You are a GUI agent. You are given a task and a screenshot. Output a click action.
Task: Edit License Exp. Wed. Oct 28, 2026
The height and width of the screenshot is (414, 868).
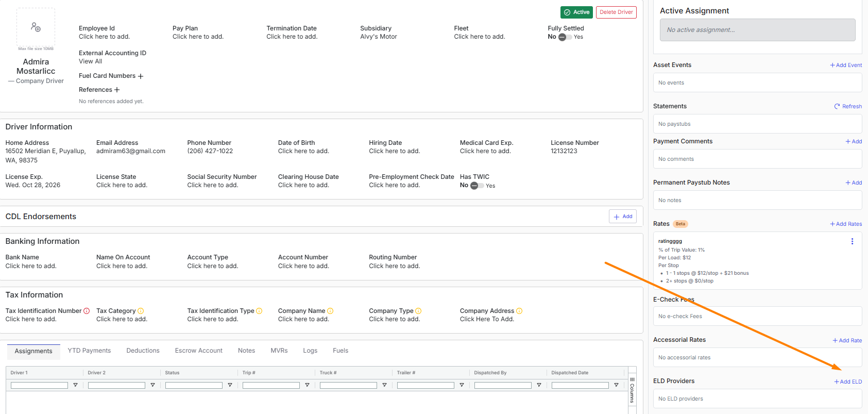coord(33,185)
